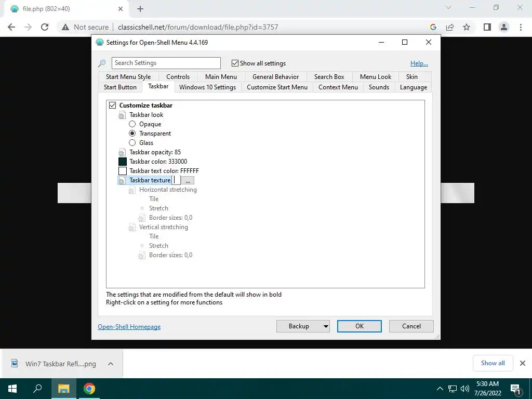Click Chrome back arrow

(x=11, y=27)
